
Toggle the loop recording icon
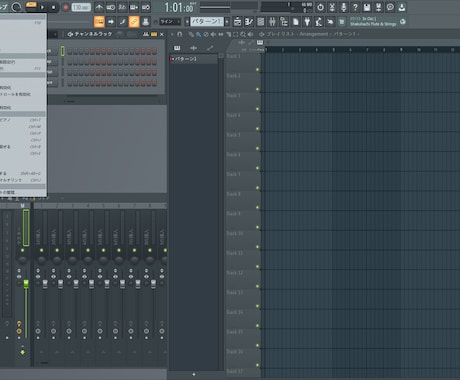click(146, 7)
